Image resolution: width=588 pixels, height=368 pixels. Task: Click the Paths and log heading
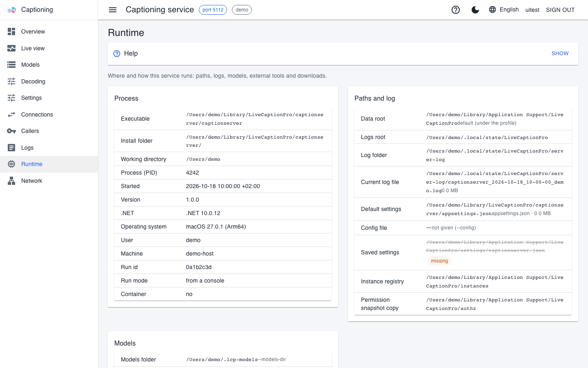[374, 99]
